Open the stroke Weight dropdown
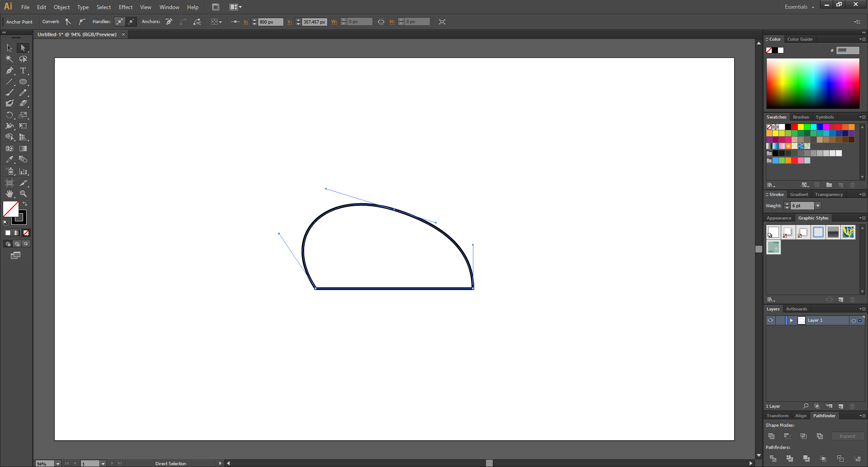Image resolution: width=868 pixels, height=467 pixels. [x=818, y=206]
